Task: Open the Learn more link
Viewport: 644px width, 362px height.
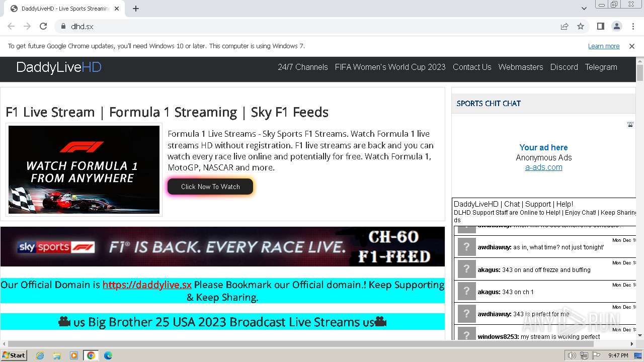Action: pos(604,46)
